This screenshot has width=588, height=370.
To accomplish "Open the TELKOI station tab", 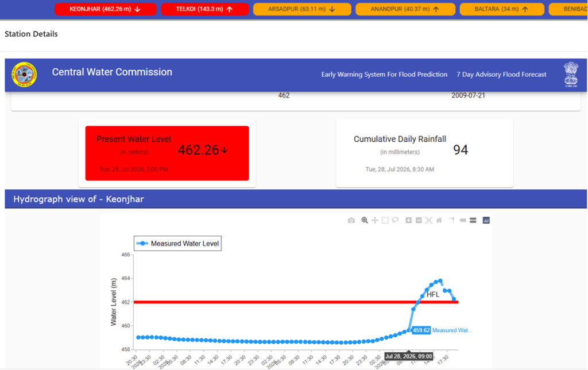I will coord(205,9).
